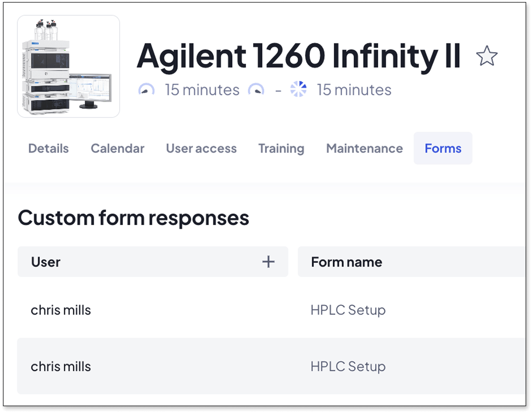This screenshot has height=413, width=532.
Task: Click the Custom form responses heading
Action: [133, 217]
